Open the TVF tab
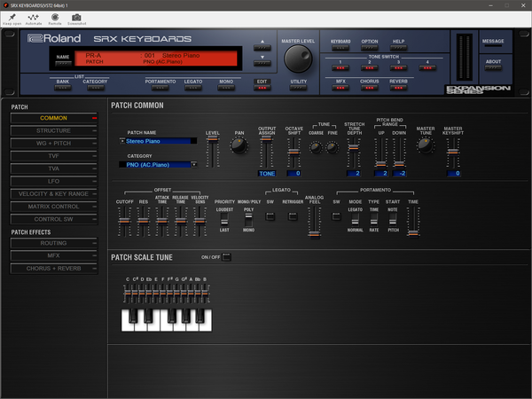Screen dimensions: 532x399 coord(53,156)
